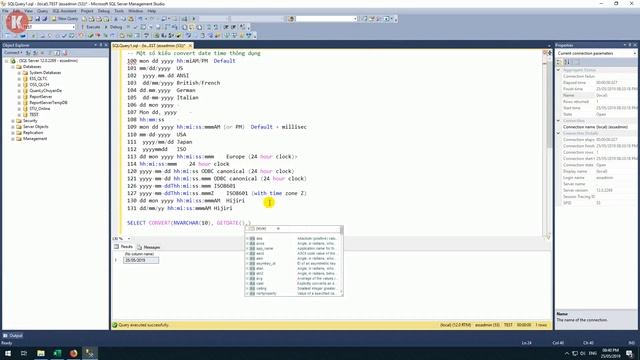Viewport: 640px width, 360px height.
Task: Open the File menu
Action: point(5,11)
